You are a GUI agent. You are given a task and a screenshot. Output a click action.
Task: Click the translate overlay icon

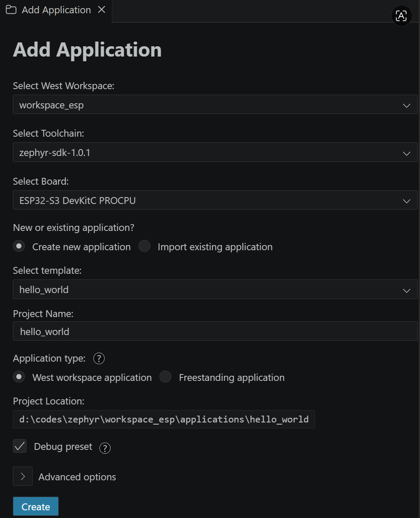402,16
